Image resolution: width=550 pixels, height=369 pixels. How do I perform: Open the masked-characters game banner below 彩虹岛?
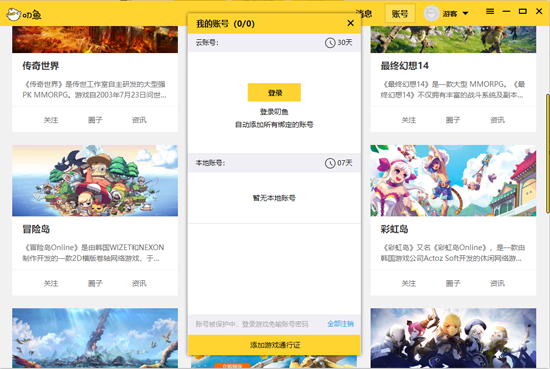(x=453, y=338)
